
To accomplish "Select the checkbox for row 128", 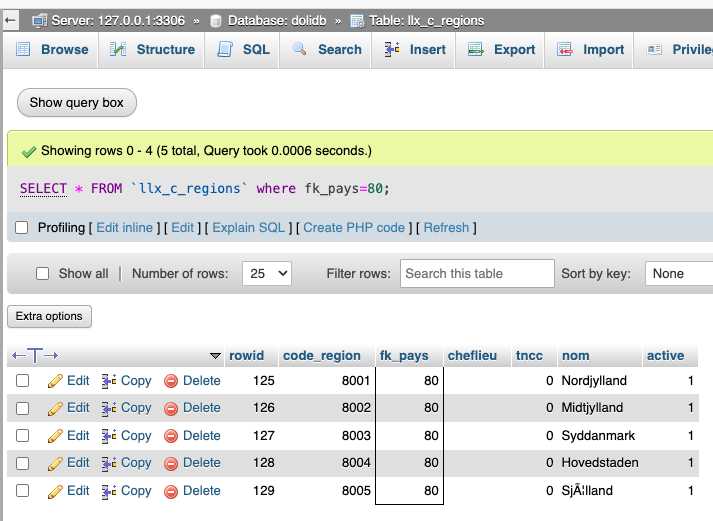I will click(x=22, y=463).
